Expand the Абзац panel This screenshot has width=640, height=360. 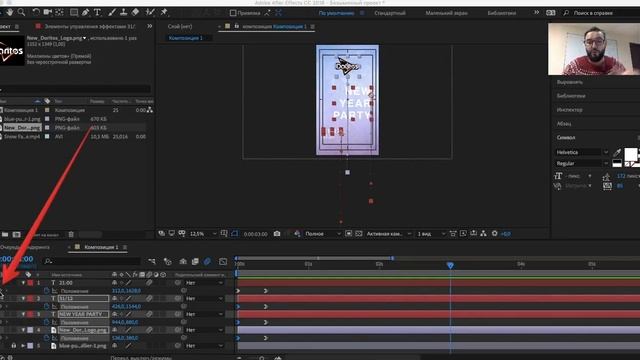pyautogui.click(x=564, y=124)
